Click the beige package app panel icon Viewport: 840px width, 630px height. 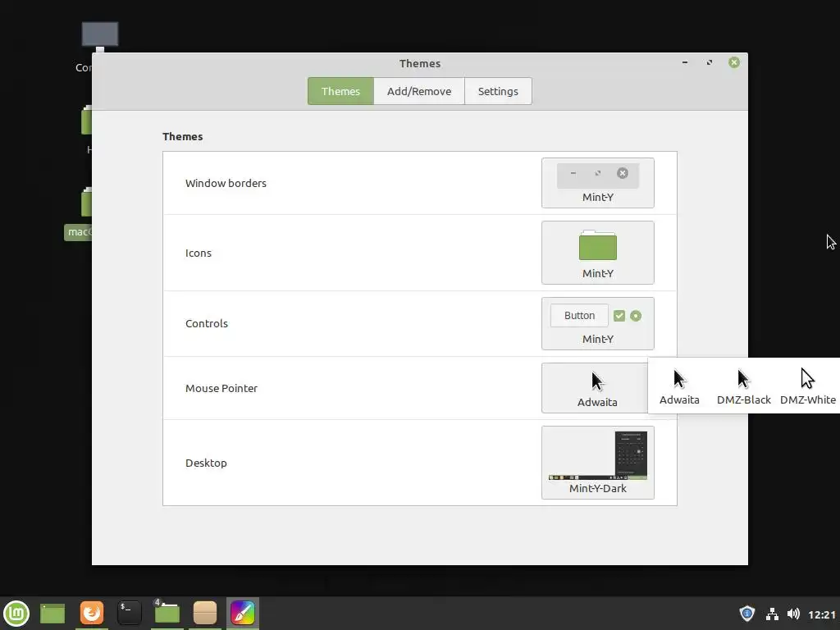[204, 612]
